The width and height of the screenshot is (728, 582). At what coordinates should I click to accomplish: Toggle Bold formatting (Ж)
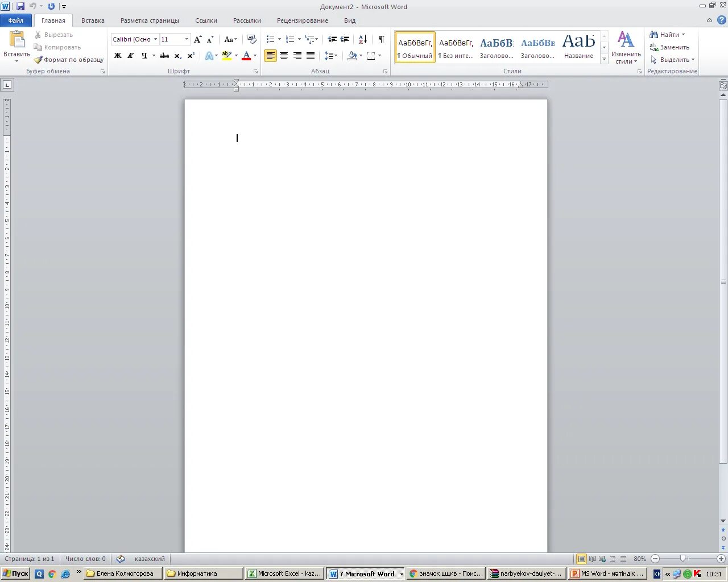coord(118,56)
